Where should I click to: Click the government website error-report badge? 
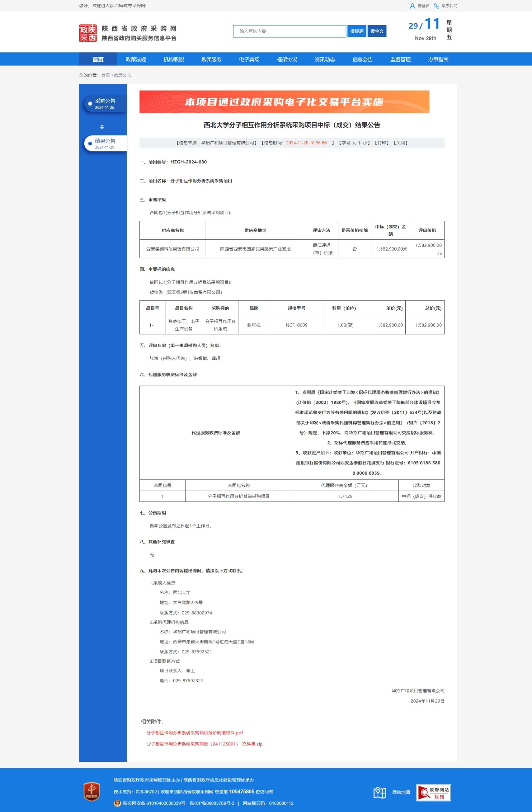433,792
